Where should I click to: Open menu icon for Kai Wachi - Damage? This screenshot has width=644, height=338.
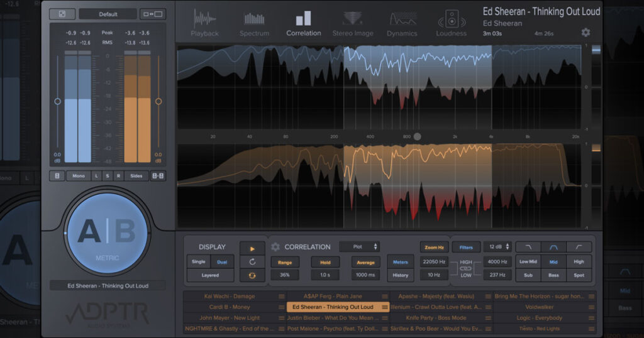[281, 296]
